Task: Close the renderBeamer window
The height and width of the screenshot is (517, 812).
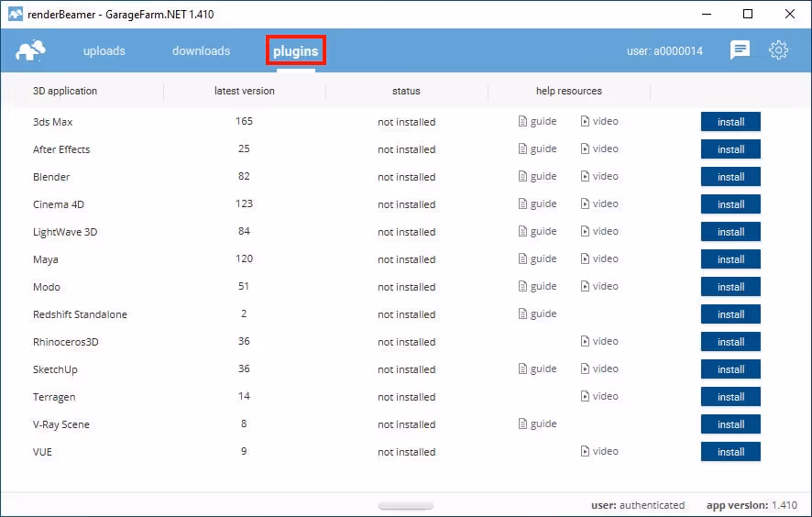Action: 790,14
